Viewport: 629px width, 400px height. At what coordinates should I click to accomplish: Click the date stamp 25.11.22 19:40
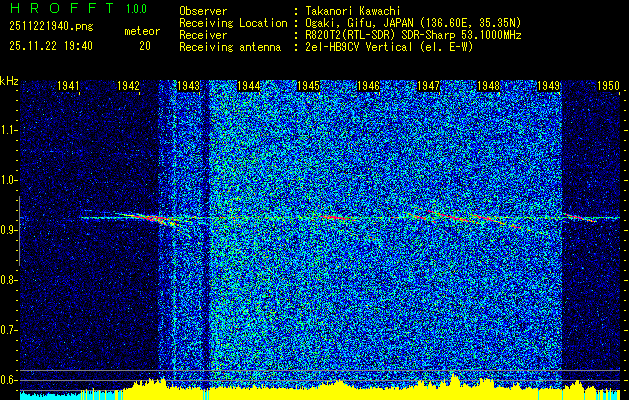click(51, 46)
